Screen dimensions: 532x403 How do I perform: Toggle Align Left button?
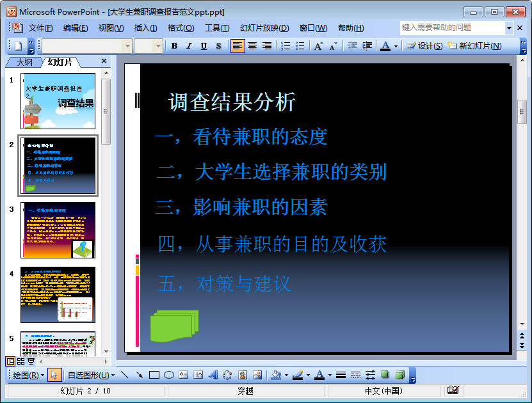click(x=237, y=46)
